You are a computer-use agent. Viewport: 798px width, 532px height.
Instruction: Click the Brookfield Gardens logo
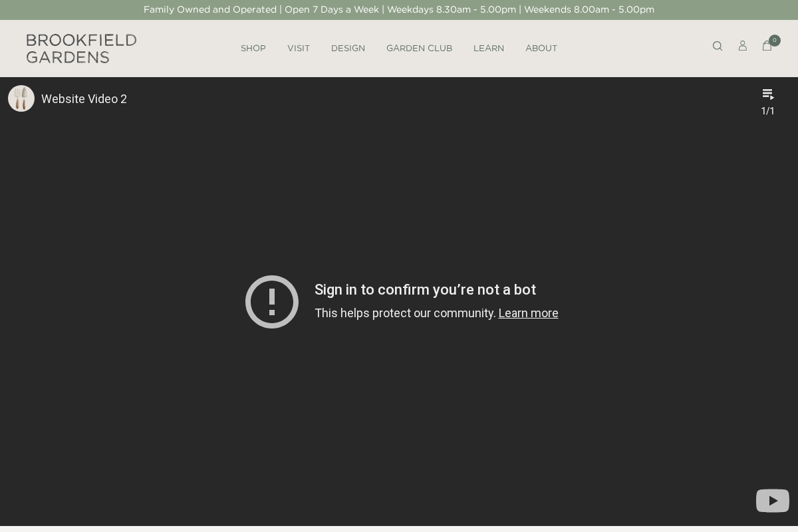pyautogui.click(x=81, y=48)
